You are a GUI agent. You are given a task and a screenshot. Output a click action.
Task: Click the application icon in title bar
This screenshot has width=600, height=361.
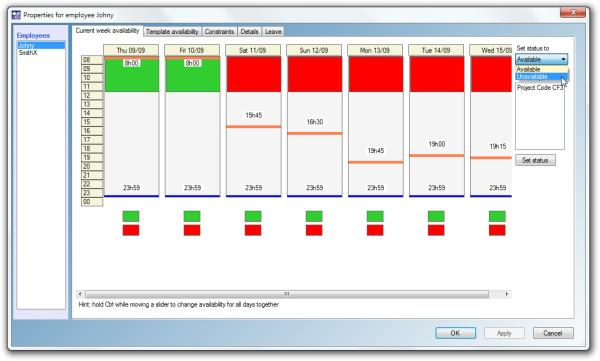[x=16, y=15]
